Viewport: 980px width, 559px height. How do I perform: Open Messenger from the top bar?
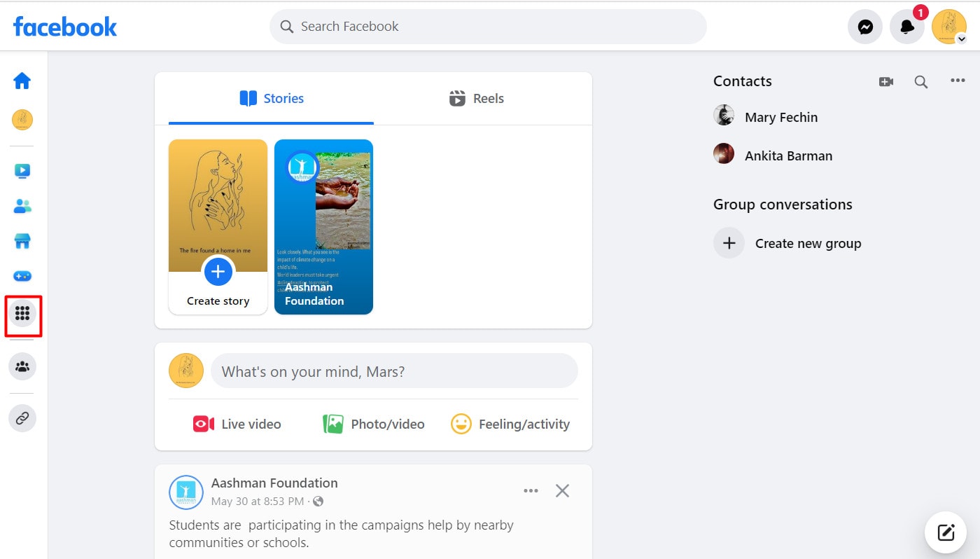(x=865, y=27)
